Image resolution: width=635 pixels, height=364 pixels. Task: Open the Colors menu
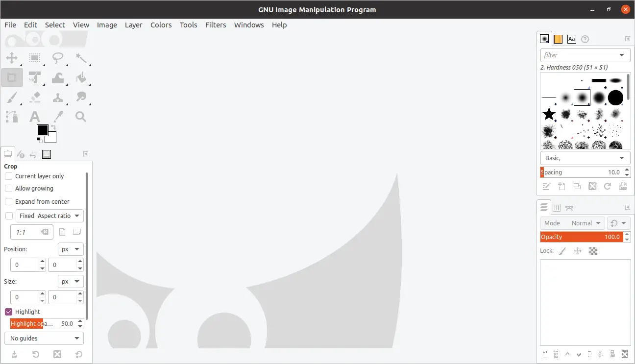coord(161,25)
